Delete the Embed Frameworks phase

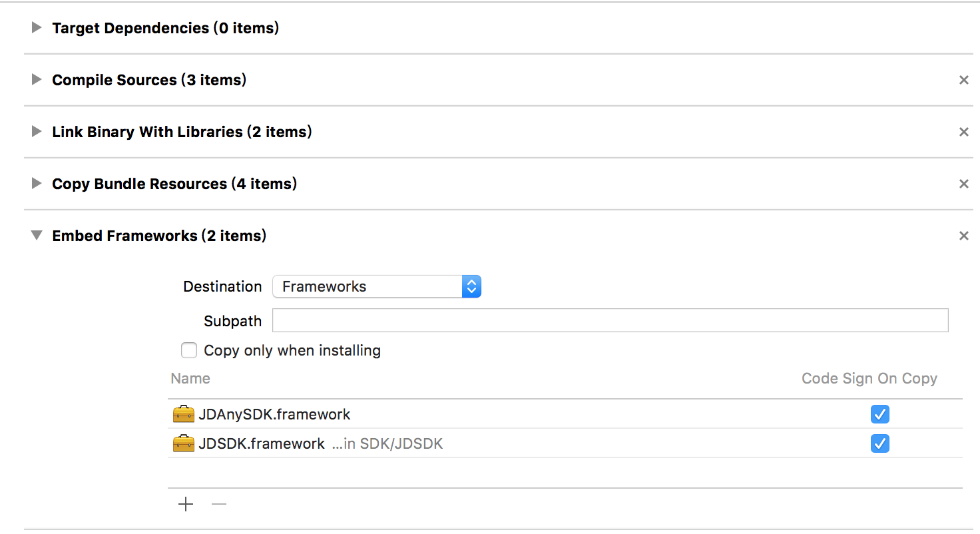[x=963, y=236]
